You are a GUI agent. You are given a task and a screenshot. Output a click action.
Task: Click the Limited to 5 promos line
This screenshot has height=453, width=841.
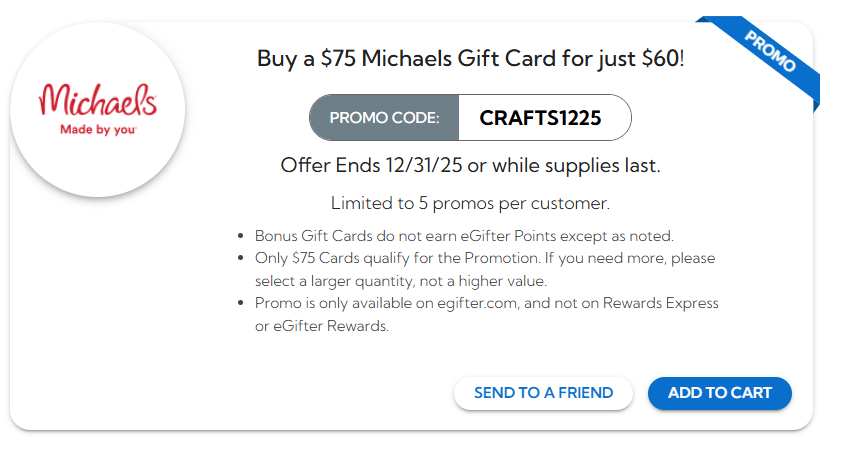pos(469,203)
